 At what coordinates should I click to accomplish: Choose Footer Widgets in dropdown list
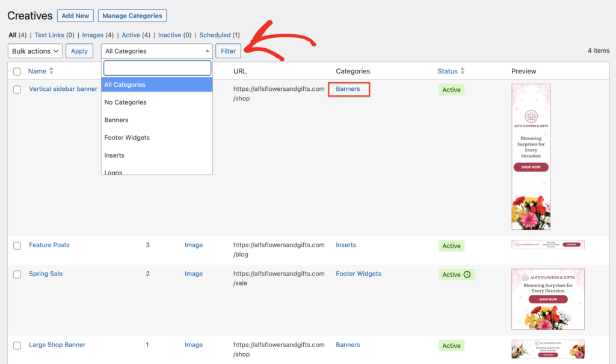point(157,138)
